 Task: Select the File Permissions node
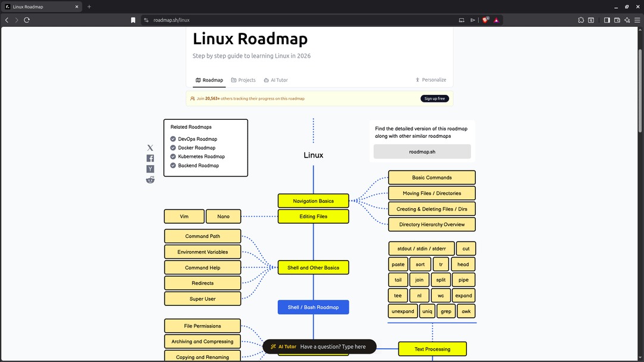tap(203, 326)
